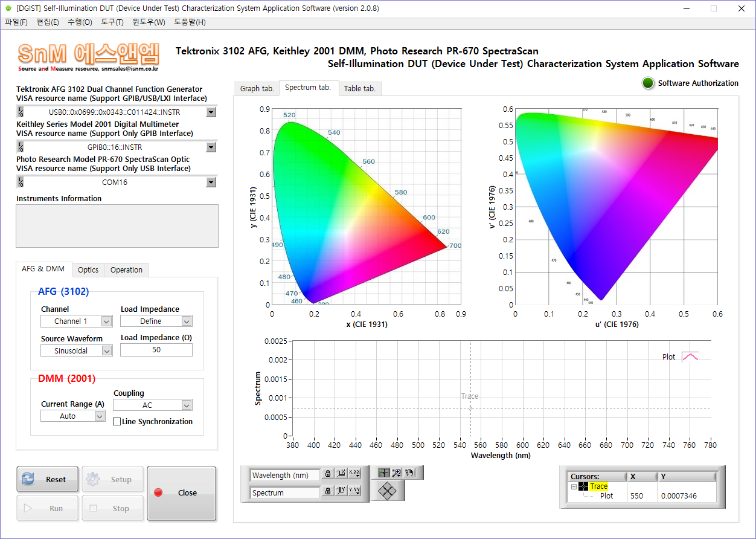Click the I/O icon of AFG VISA resource
The image size is (756, 539).
click(21, 112)
